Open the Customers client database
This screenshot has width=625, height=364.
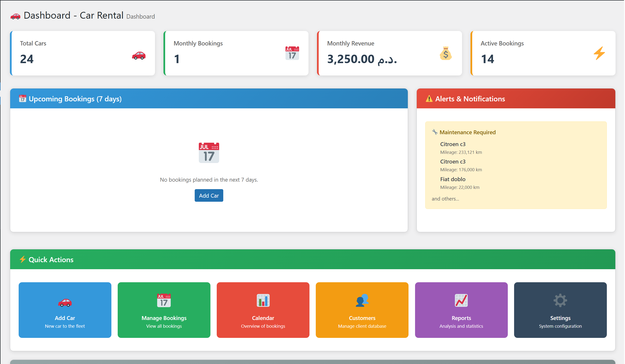[362, 310]
